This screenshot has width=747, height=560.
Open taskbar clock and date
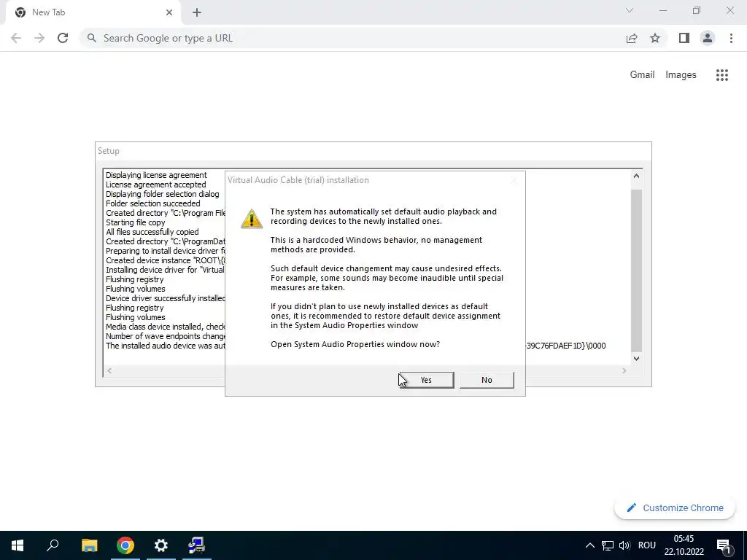(x=684, y=545)
